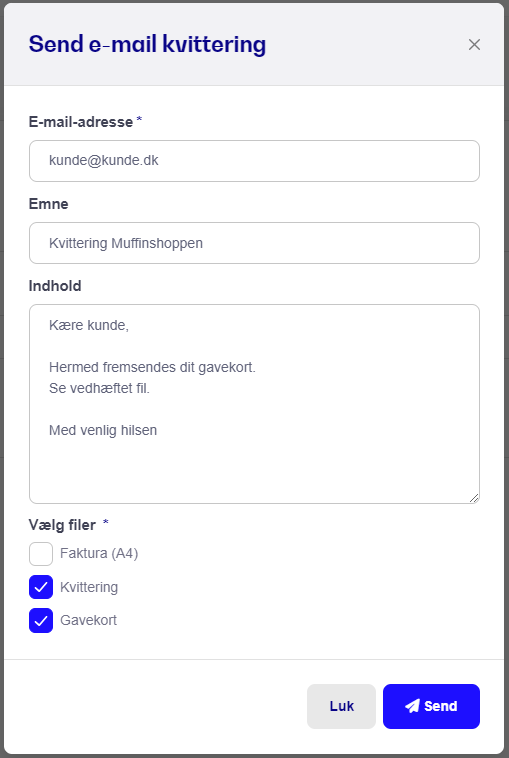Viewport: 509px width, 758px height.
Task: Place cursor on 'Kære kunde,' line
Action: point(89,326)
